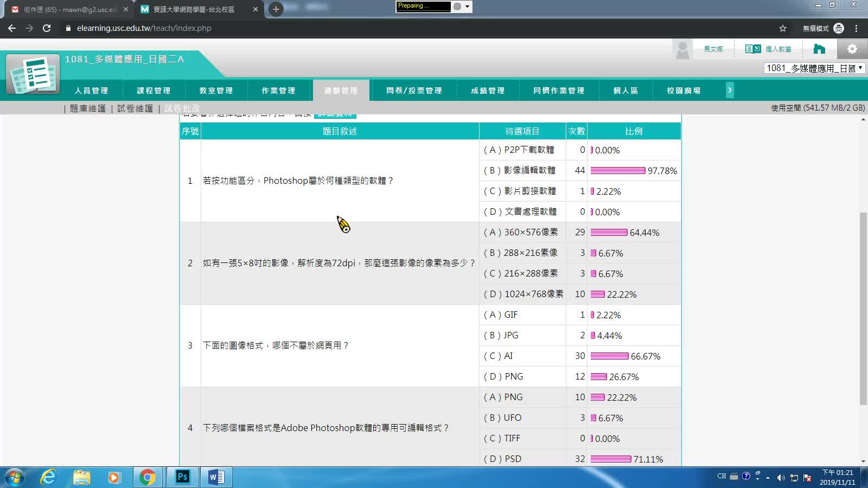Click the 序號 column header

[190, 131]
